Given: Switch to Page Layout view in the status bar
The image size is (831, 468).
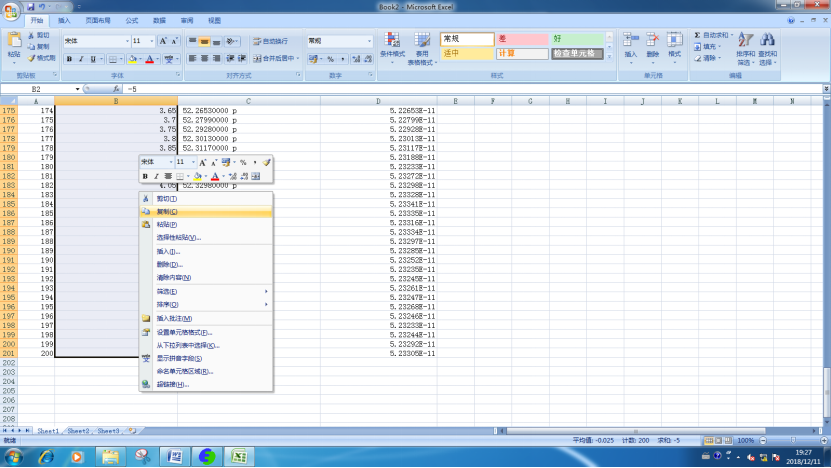Looking at the screenshot, I should tap(719, 440).
